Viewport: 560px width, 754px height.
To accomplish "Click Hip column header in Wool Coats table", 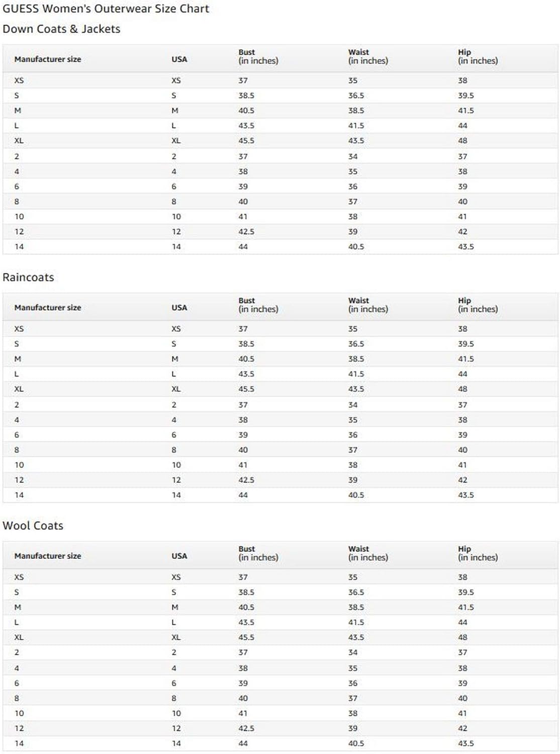I will 478,553.
